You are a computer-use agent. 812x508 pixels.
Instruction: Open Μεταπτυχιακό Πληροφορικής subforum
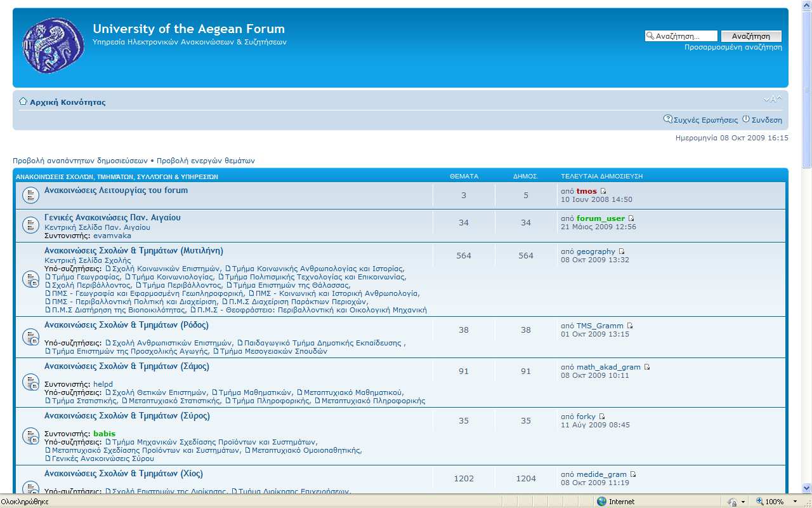click(374, 401)
